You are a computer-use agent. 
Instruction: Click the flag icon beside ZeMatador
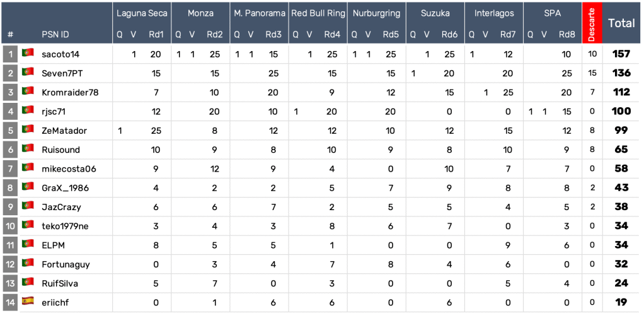(x=28, y=129)
